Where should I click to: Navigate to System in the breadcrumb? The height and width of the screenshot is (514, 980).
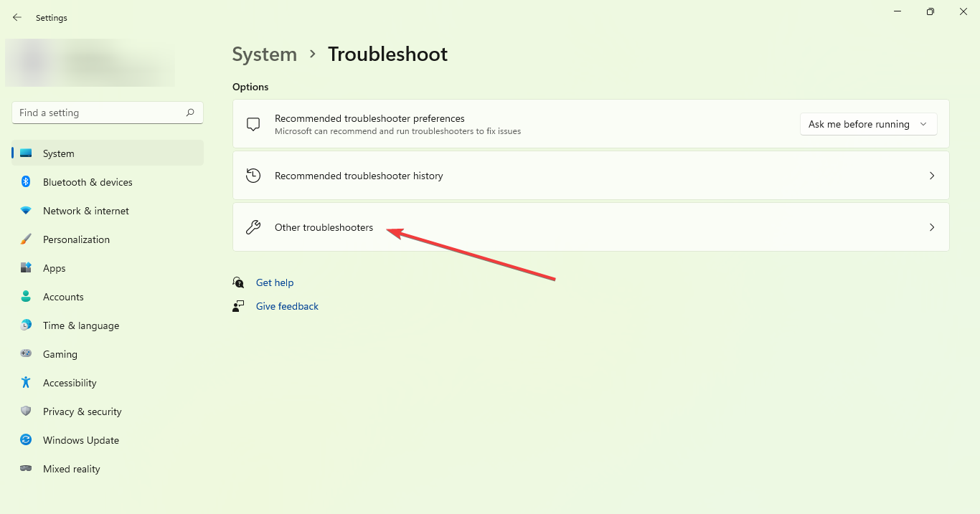[x=264, y=54]
